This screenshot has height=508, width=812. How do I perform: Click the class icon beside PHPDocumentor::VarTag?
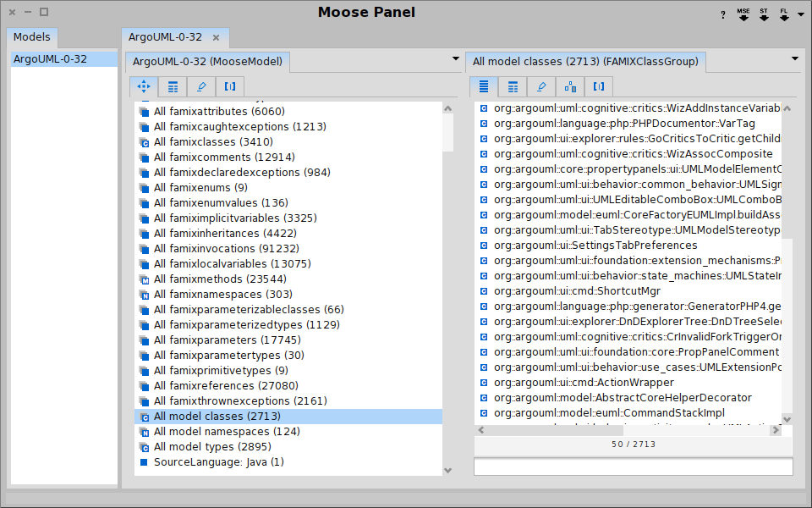(x=484, y=124)
